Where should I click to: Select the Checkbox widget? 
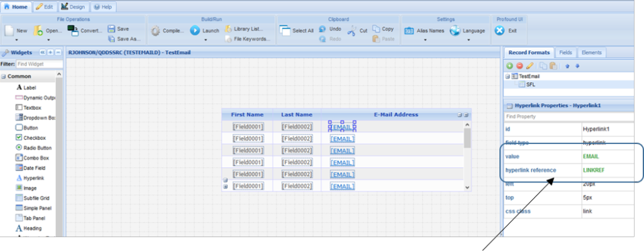point(31,138)
